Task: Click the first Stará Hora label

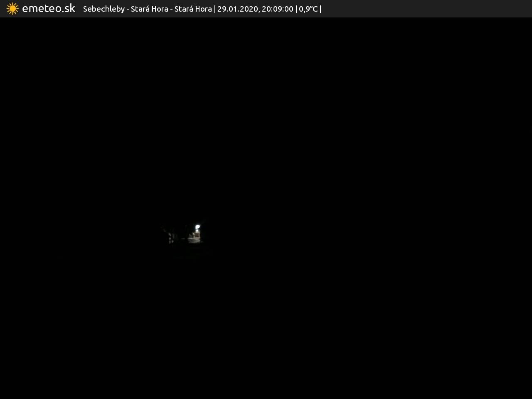Action: coord(149,9)
